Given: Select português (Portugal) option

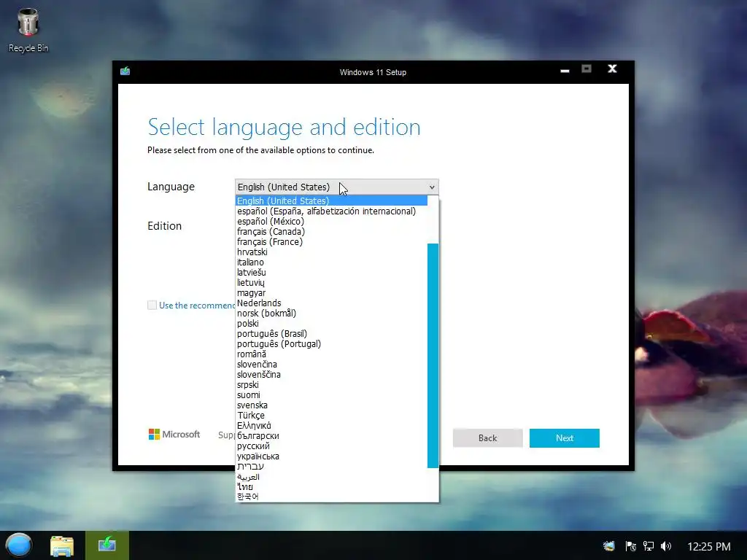Looking at the screenshot, I should coord(332,344).
